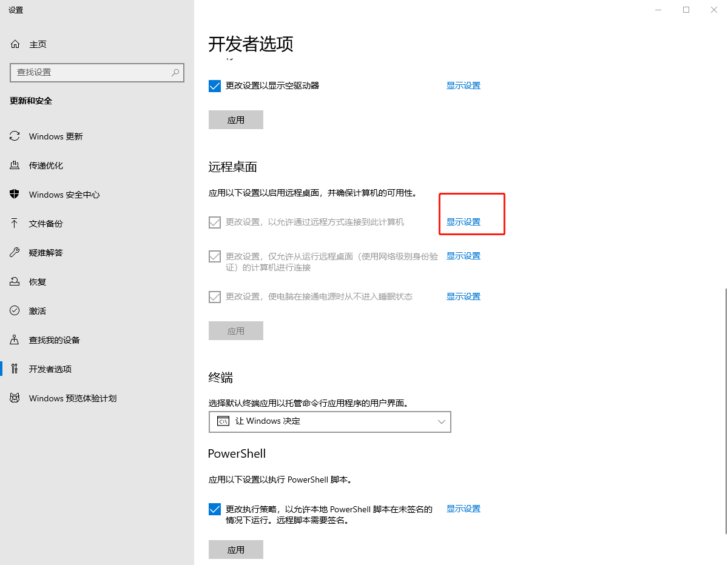
Task: Click Apply button under PowerShell section
Action: click(235, 549)
